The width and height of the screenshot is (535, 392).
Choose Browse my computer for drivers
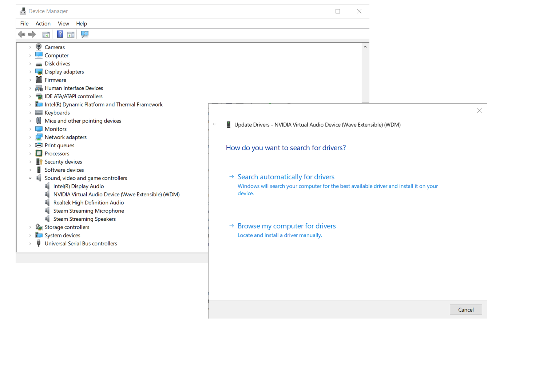tap(287, 226)
